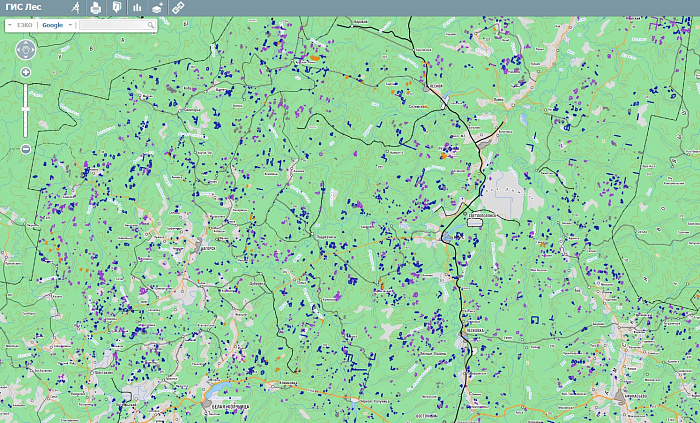Switch basemap to Google
Viewport: 700px width, 423px height.
[53, 25]
